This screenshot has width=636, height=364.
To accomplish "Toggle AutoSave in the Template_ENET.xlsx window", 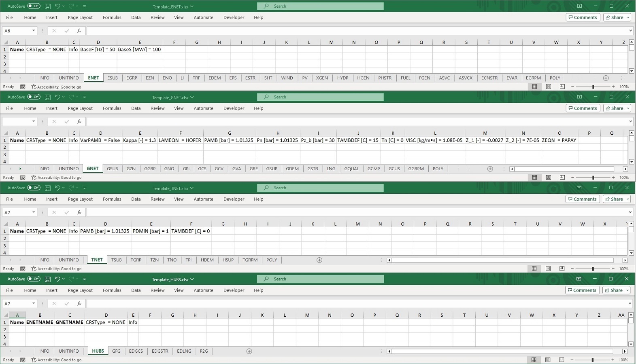I will pyautogui.click(x=34, y=6).
